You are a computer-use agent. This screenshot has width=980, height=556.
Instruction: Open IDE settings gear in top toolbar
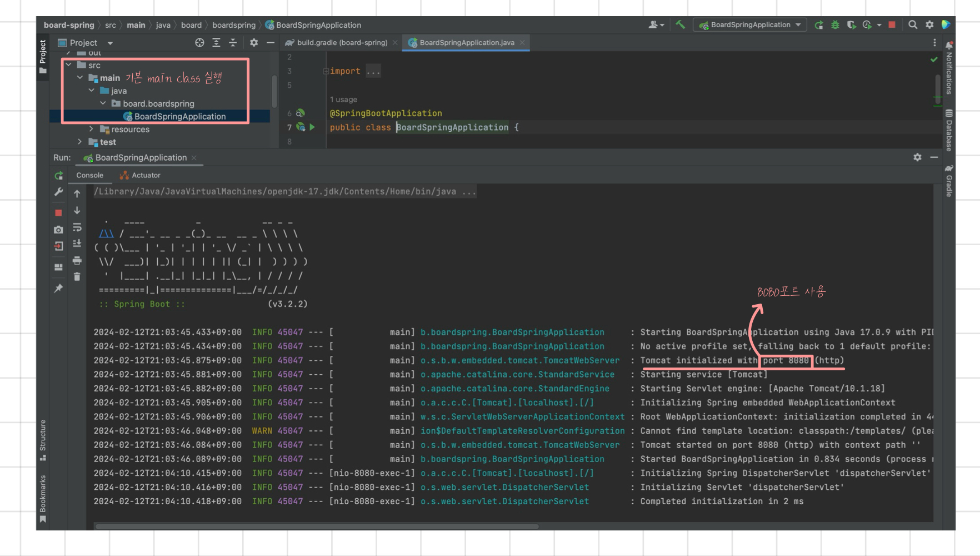929,24
